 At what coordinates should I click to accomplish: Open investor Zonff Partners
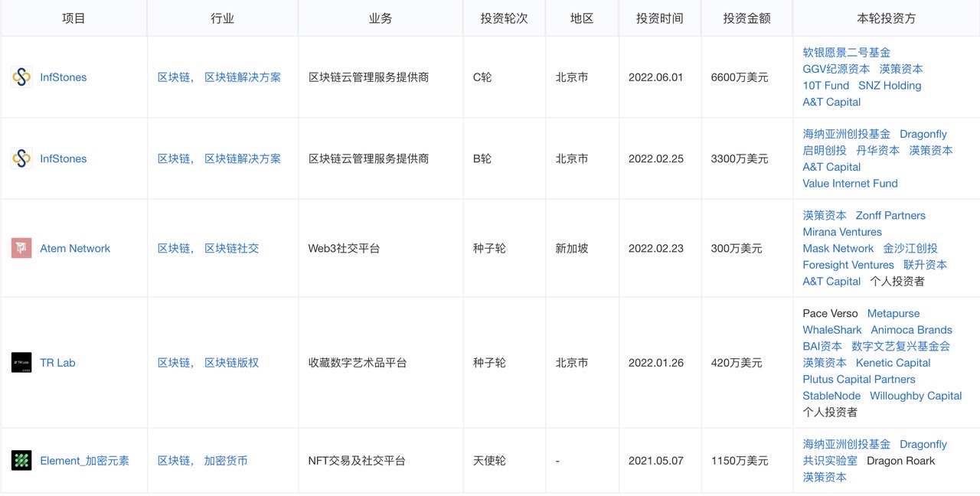(x=890, y=216)
